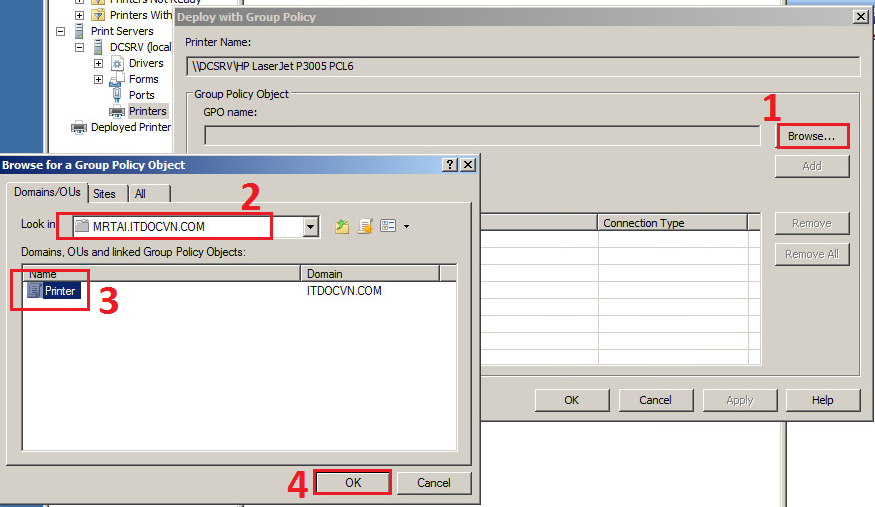Click Cancel in Deploy with Group Policy dialog
This screenshot has width=875, height=507.
click(x=655, y=400)
